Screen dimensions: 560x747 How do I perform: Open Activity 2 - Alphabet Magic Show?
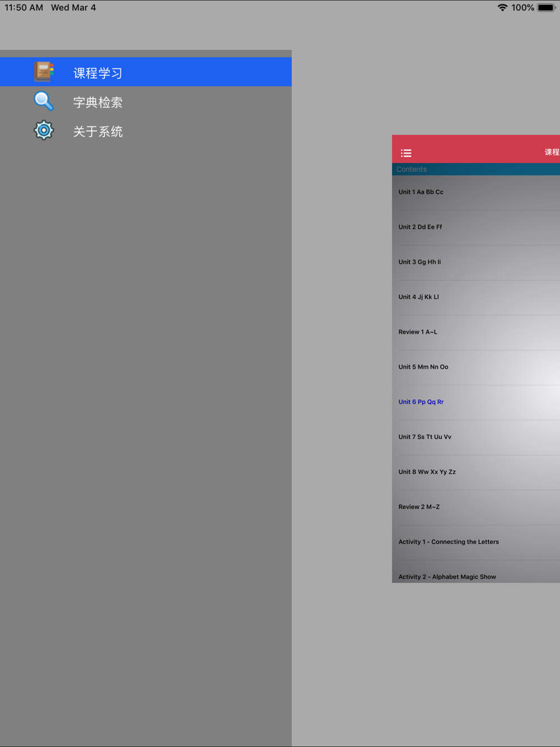[x=476, y=572]
